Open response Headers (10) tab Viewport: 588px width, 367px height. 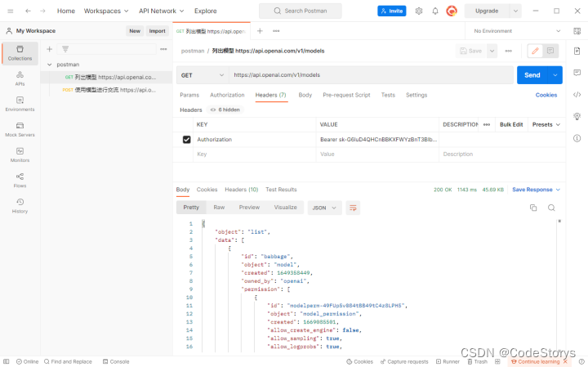click(242, 190)
